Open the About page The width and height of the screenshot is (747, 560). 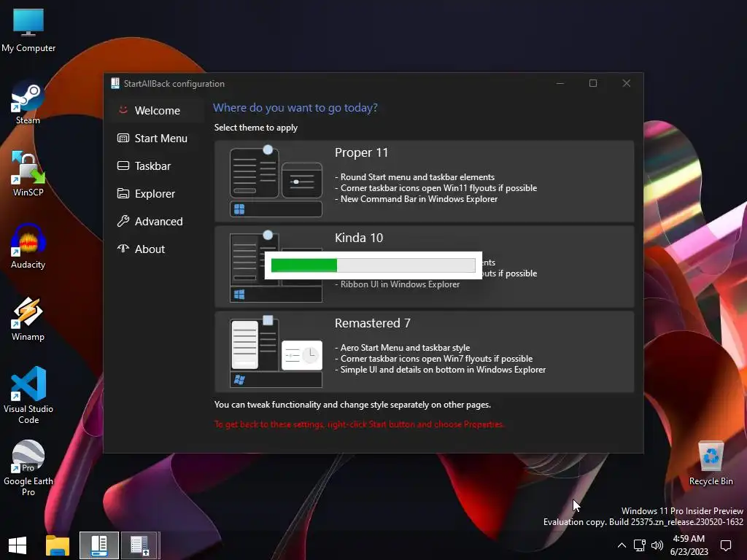(157, 249)
